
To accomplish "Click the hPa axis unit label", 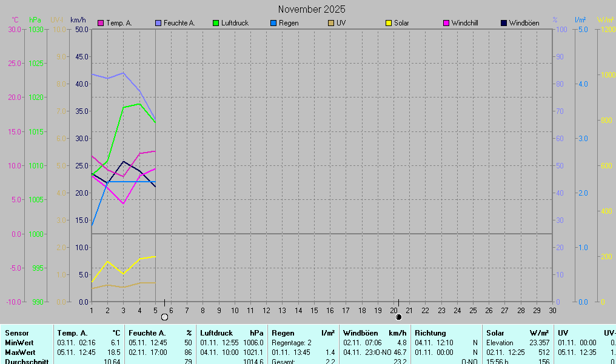I will click(x=35, y=20).
